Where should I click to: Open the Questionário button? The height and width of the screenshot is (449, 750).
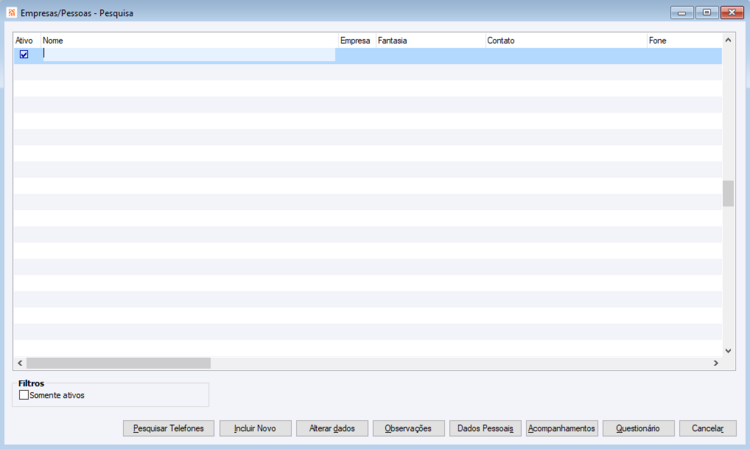pyautogui.click(x=638, y=428)
